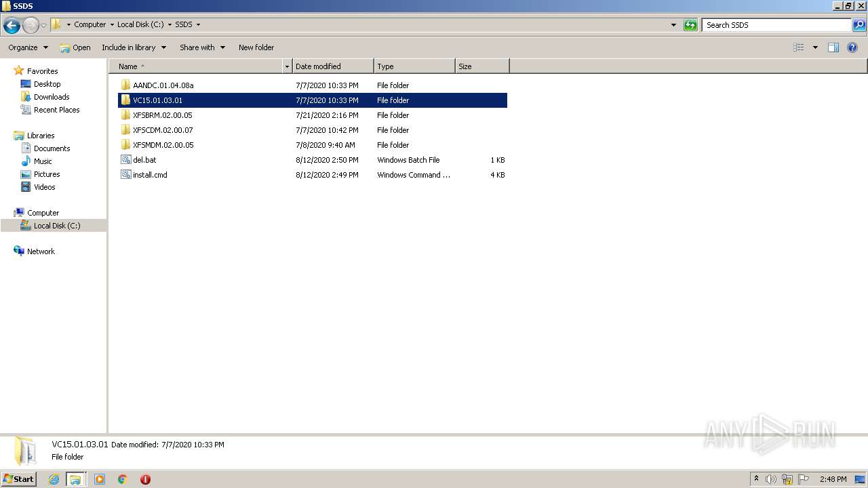Select Computer in the navigation pane
This screenshot has height=488, width=868.
click(x=43, y=213)
